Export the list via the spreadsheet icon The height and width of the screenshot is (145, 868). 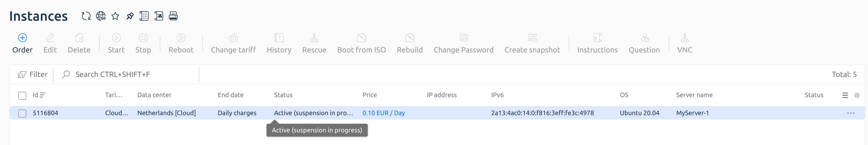(x=159, y=16)
